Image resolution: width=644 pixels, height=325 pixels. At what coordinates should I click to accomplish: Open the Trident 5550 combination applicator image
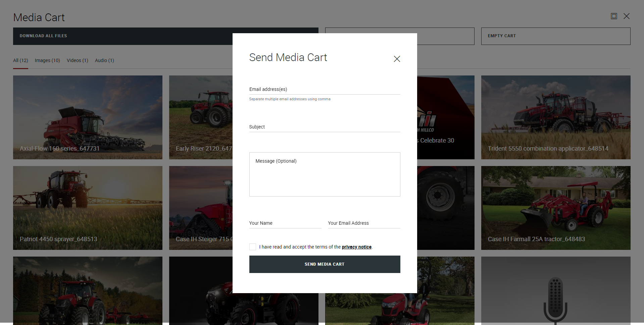pos(556,117)
